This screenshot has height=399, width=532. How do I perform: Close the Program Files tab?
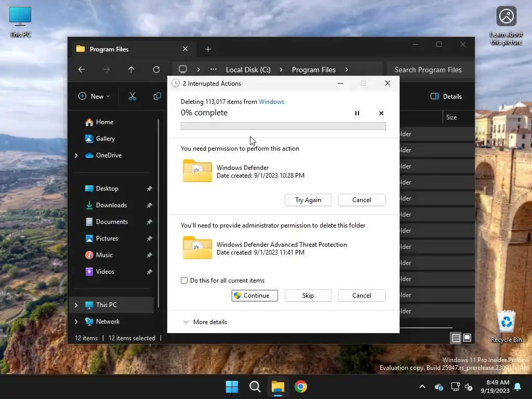coord(185,49)
